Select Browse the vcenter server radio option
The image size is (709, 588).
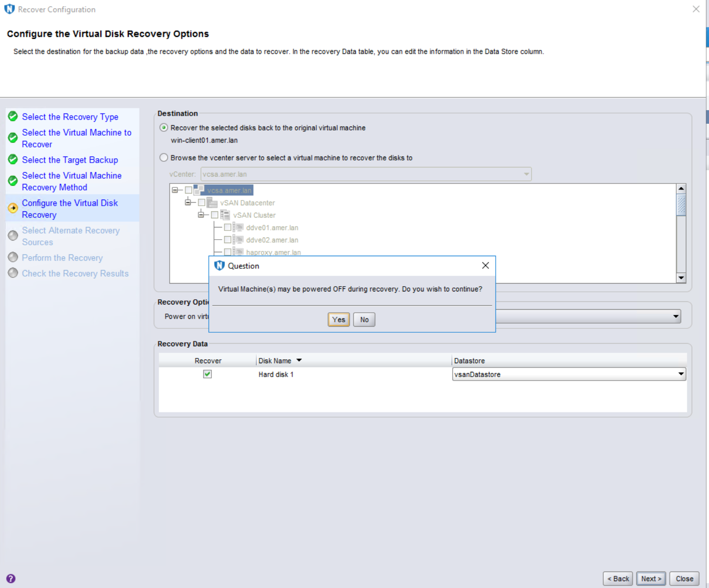[x=164, y=157]
